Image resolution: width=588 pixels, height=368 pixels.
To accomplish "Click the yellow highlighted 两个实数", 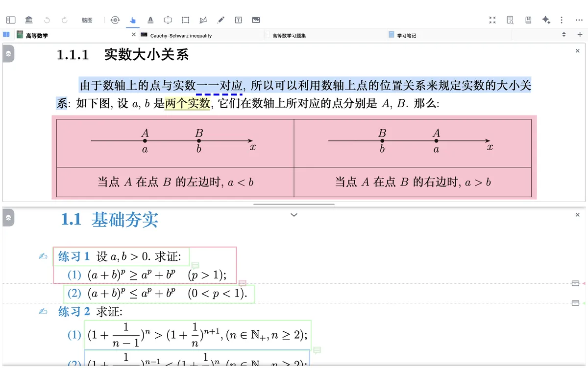I will (x=188, y=103).
